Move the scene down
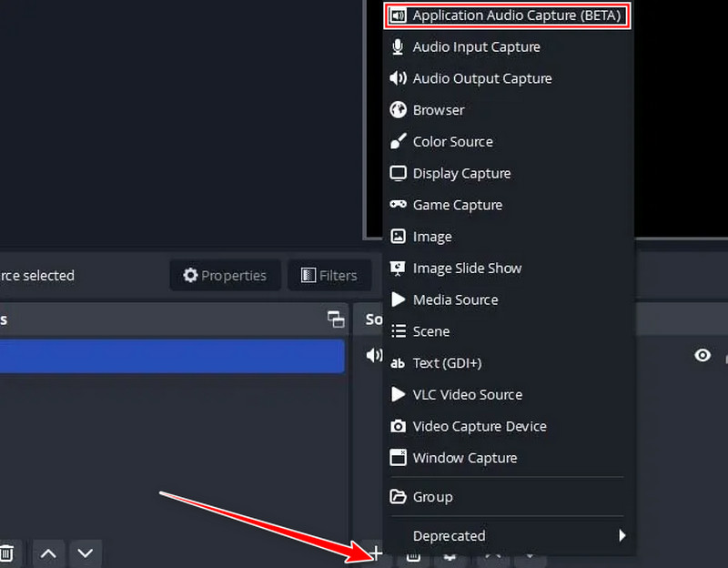Viewport: 728px width, 568px height. click(x=86, y=553)
